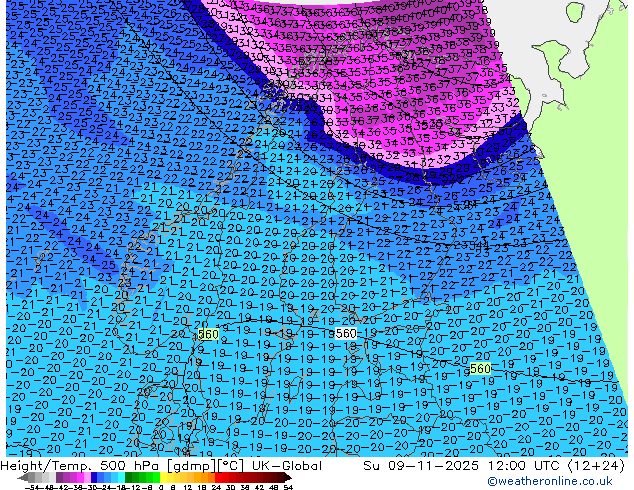Click the yellow swatch in color legend
Viewport: 634px width, 490px height.
click(163, 478)
